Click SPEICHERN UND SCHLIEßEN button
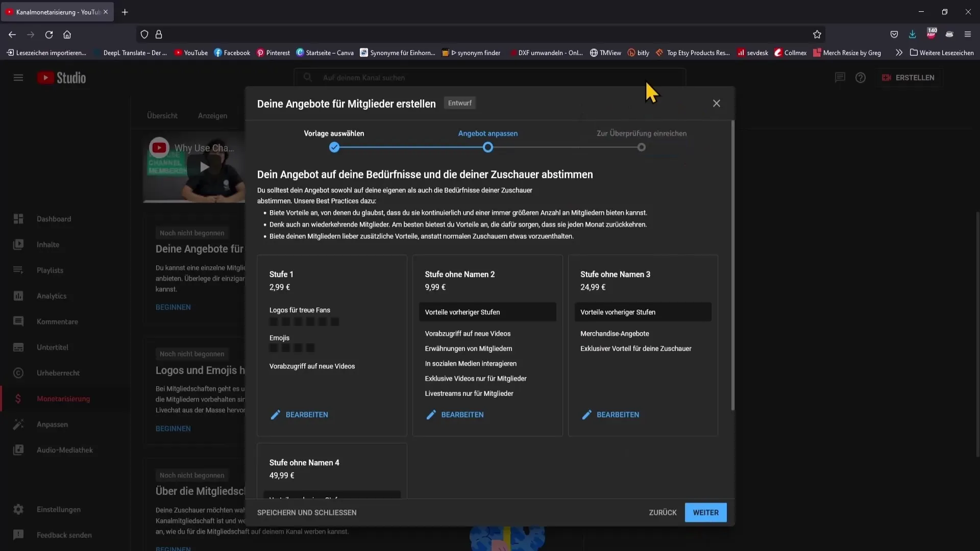 pyautogui.click(x=307, y=513)
